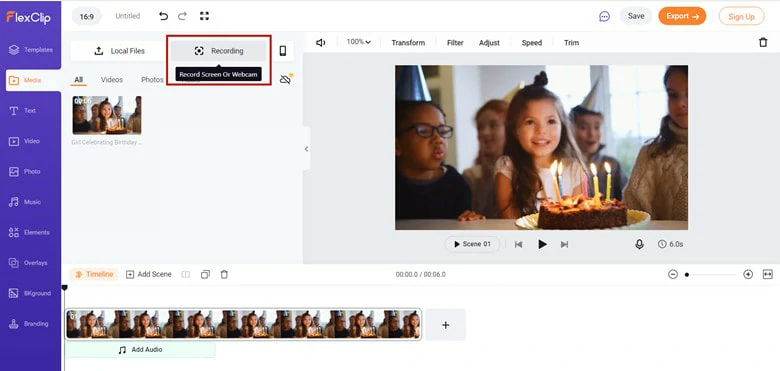Screen dimensions: 780x371
Task: Delete the selected scene in timeline
Action: [x=224, y=275]
